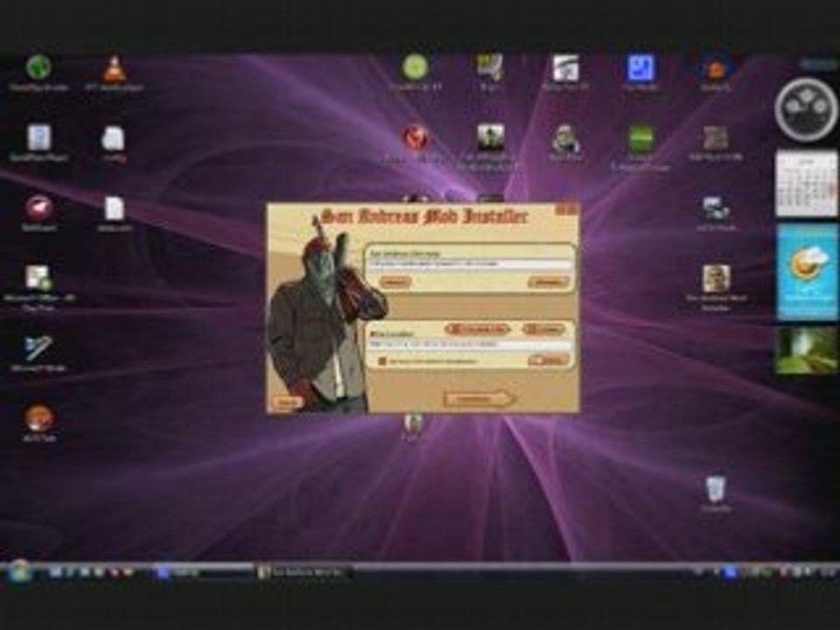This screenshot has width=840, height=630.
Task: Open the blank white document icon
Action: point(114,209)
